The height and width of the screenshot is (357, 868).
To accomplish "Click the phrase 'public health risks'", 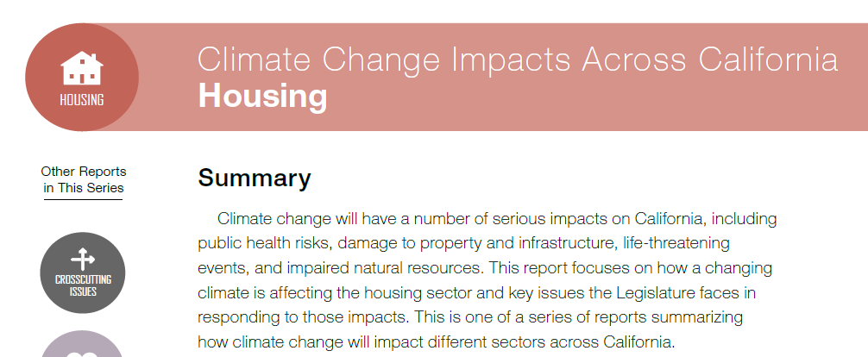I will (265, 243).
